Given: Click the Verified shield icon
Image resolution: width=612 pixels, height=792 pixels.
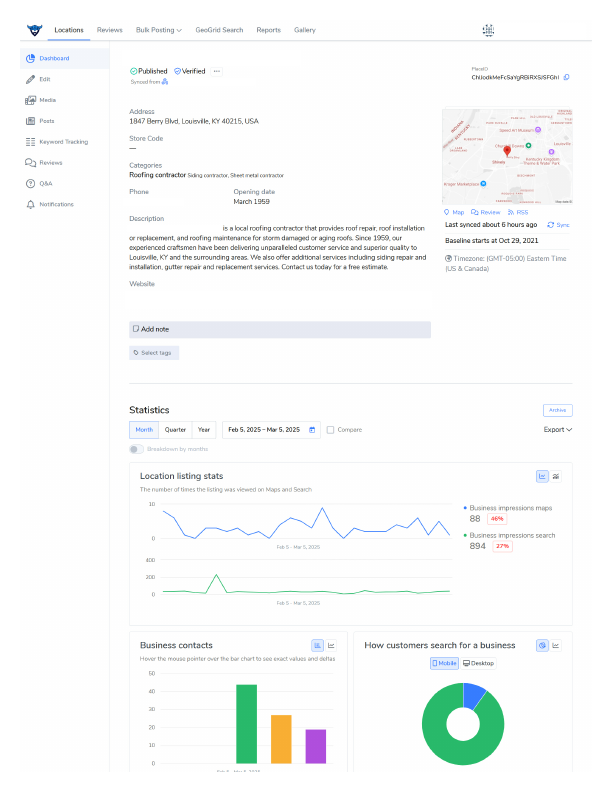Looking at the screenshot, I should pyautogui.click(x=177, y=71).
